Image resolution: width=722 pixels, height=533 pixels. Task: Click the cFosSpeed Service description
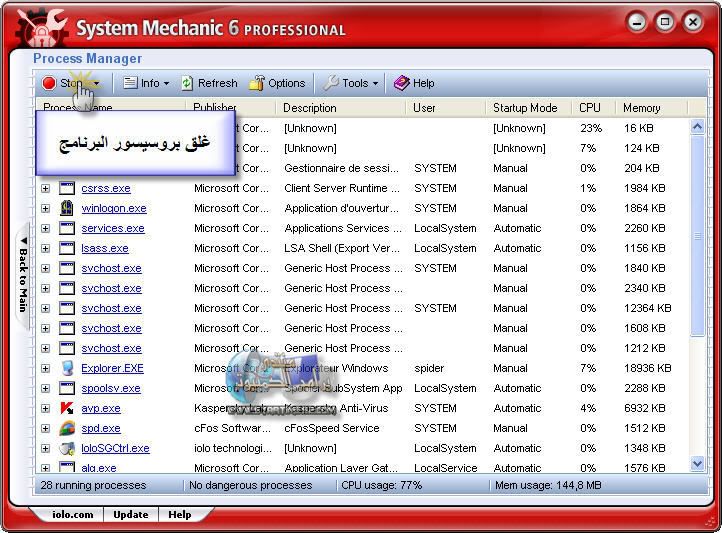click(x=332, y=429)
